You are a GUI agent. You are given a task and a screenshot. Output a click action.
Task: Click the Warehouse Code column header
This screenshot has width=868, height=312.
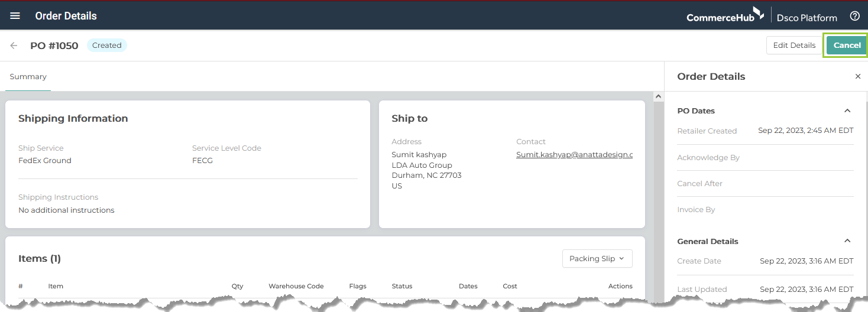(x=296, y=286)
